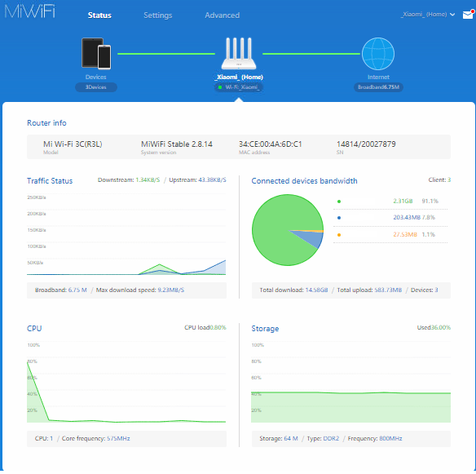Click Max download speed 9.23MB/S
The height and width of the screenshot is (474, 476).
point(140,290)
